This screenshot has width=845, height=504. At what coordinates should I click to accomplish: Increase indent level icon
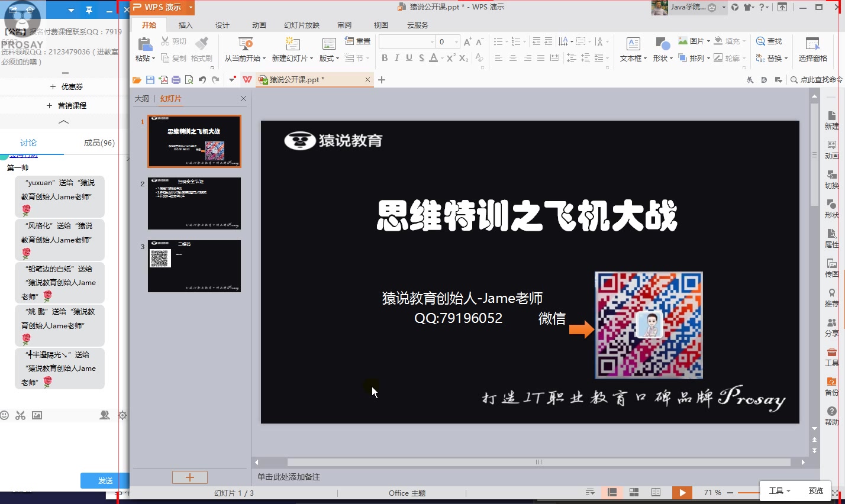(549, 41)
